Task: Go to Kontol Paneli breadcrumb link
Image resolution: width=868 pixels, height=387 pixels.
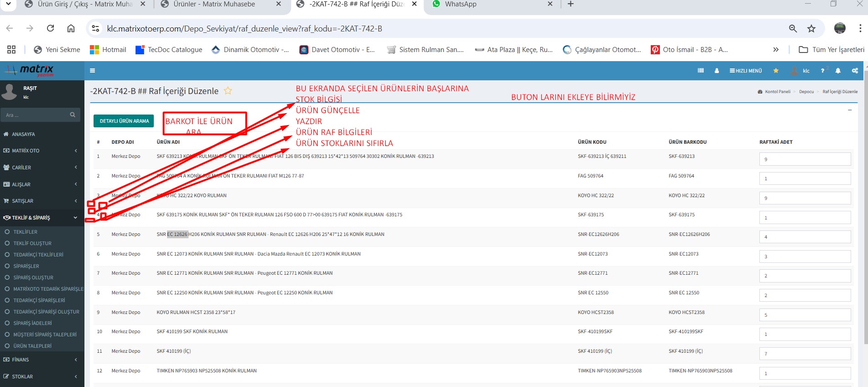Action: [777, 92]
